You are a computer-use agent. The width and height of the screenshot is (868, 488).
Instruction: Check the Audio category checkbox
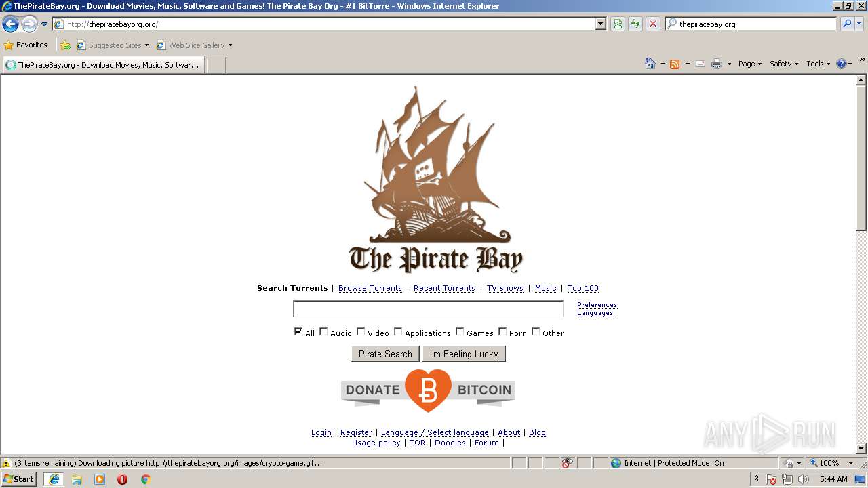323,331
